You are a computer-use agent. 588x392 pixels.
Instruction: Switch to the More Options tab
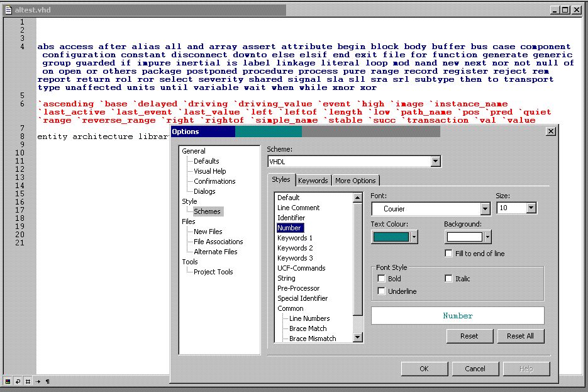pos(355,181)
